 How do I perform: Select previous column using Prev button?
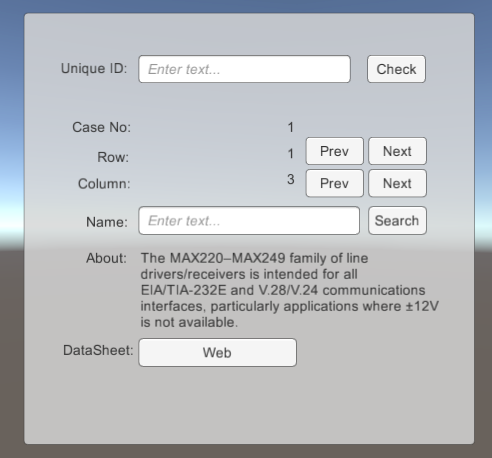[335, 183]
